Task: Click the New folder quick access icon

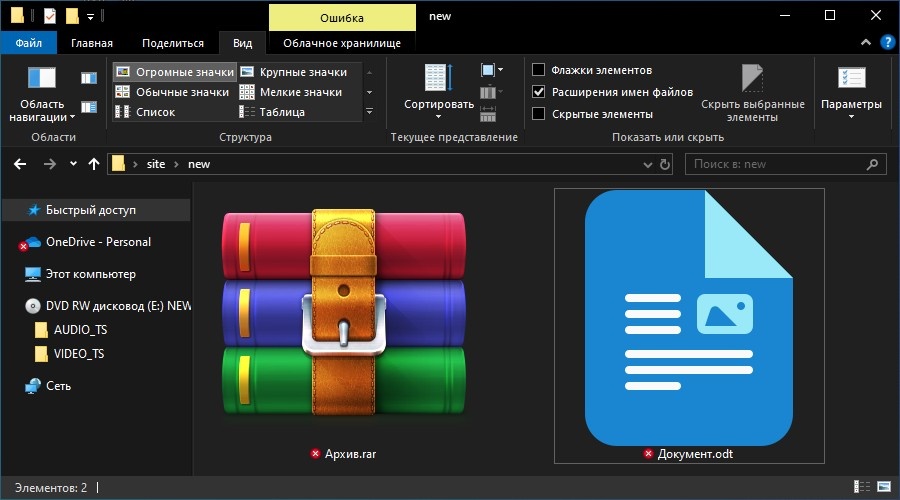Action: (72, 15)
